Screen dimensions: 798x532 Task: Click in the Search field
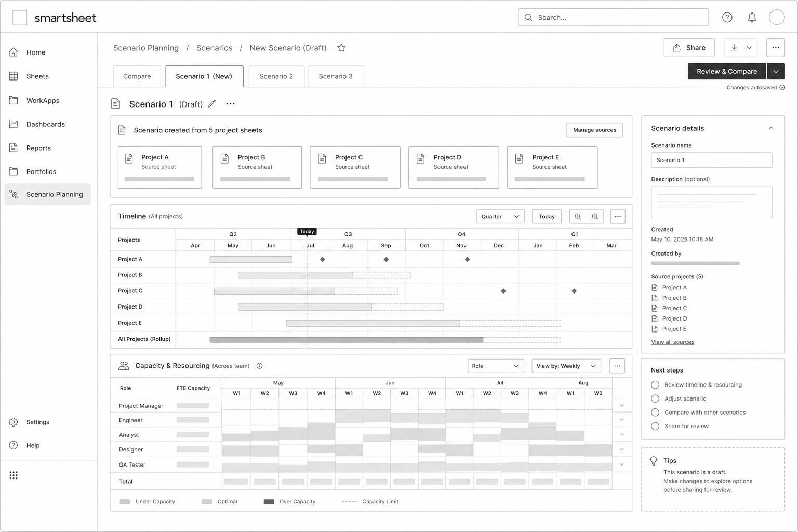point(613,17)
